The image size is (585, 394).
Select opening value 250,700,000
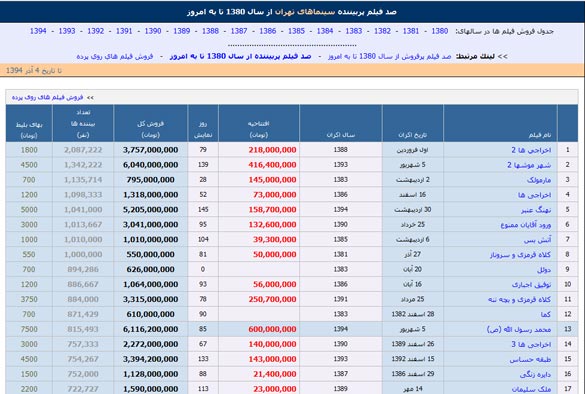coord(272,299)
